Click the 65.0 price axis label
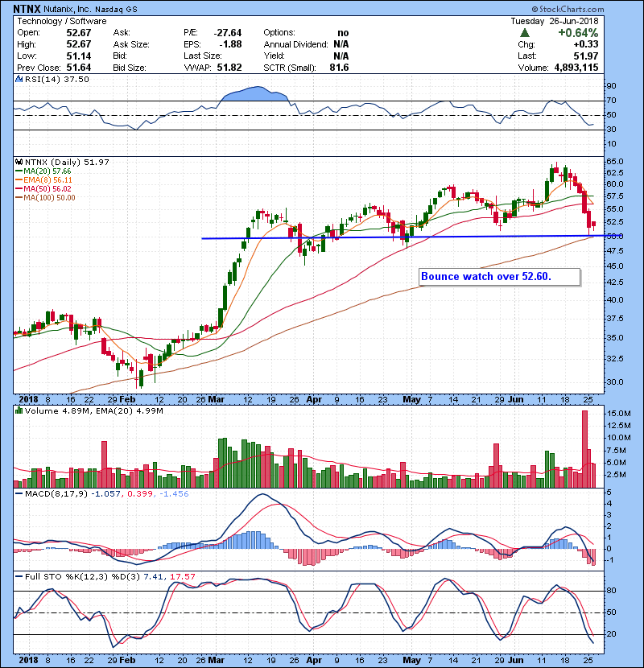The image size is (644, 668). 614,162
